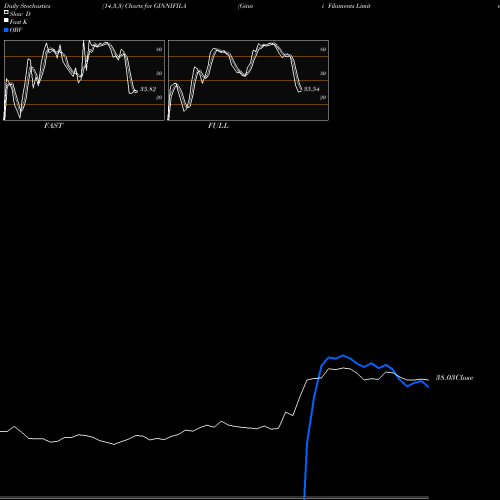Viewport: 500px width, 500px height.
Task: Click the 38.03 Close price label
Action: click(x=454, y=377)
